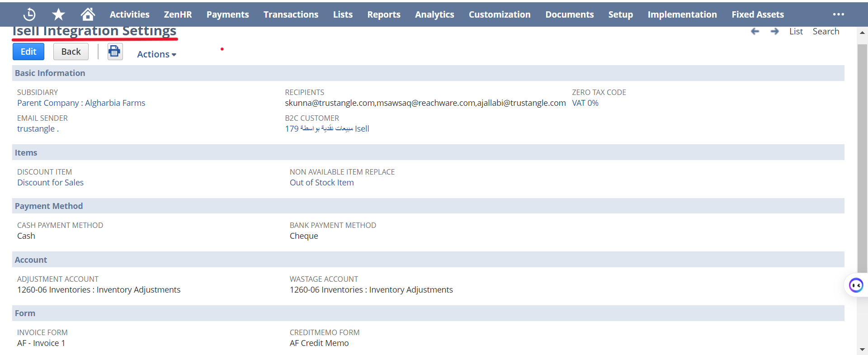Open the shortcuts star icon
Viewport: 868px width, 355px height.
(x=58, y=14)
